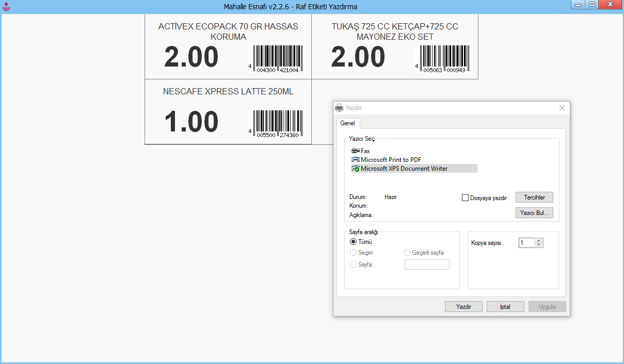Viewport: 624px width, 364px height.
Task: Click the Fax printer icon
Action: [x=356, y=151]
